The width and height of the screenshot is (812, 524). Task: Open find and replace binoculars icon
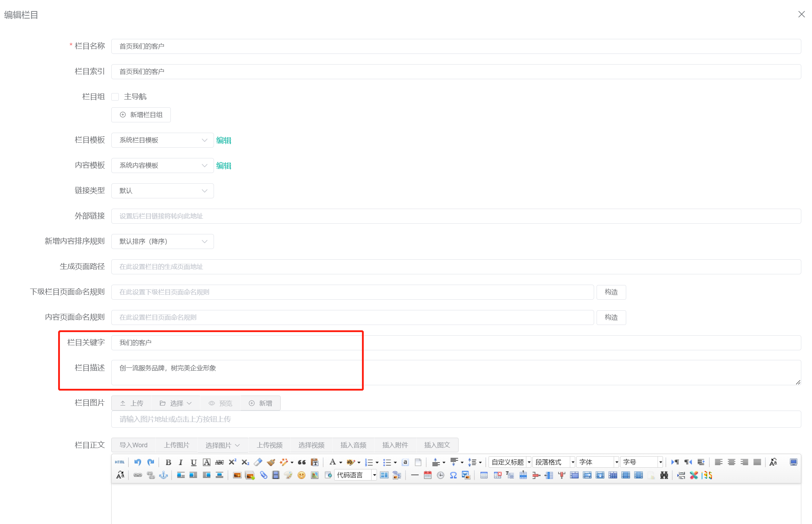[x=664, y=475]
